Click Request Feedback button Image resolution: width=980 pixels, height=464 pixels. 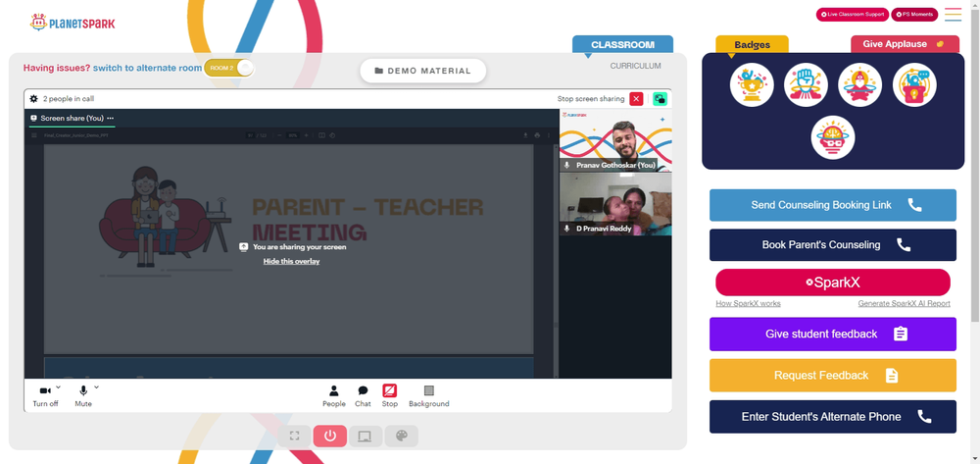(832, 375)
